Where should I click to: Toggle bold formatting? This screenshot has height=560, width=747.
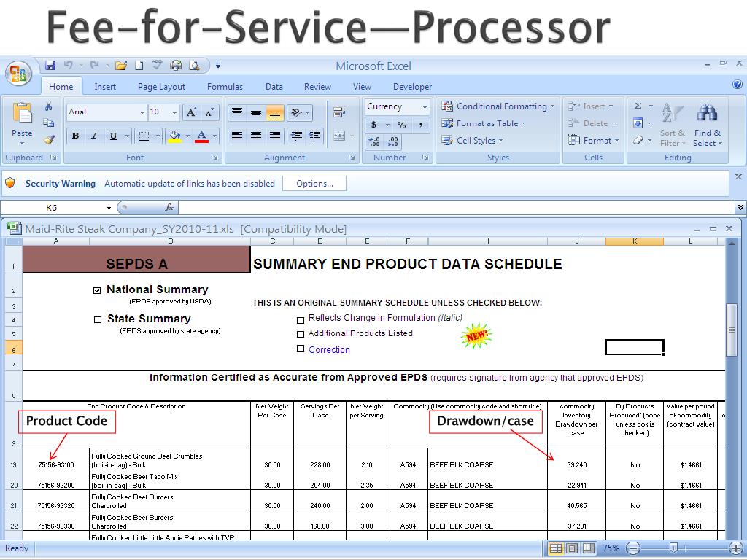click(x=75, y=136)
